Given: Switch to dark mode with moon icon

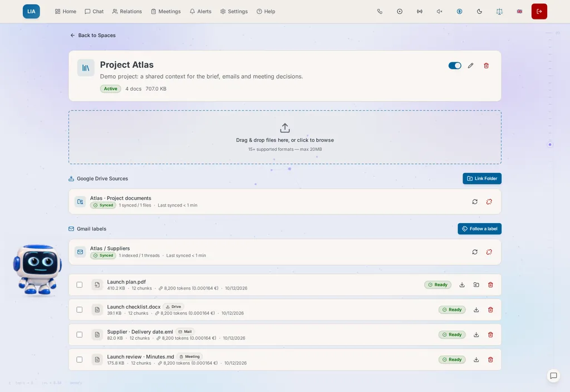Looking at the screenshot, I should point(479,11).
